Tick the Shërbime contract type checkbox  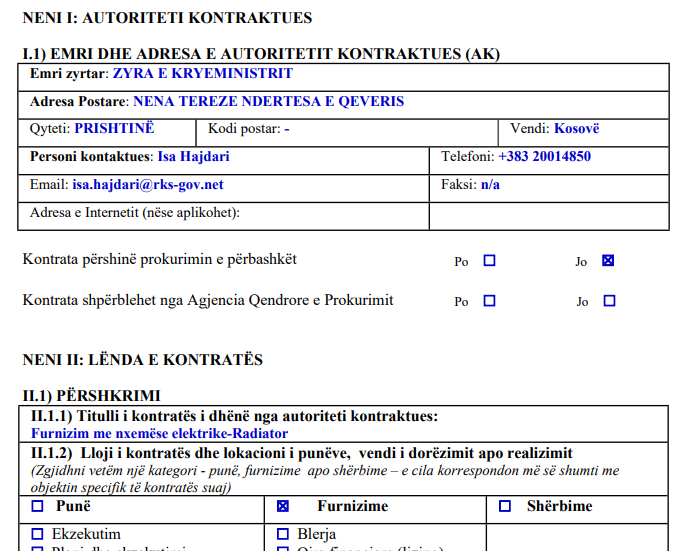pyautogui.click(x=505, y=507)
